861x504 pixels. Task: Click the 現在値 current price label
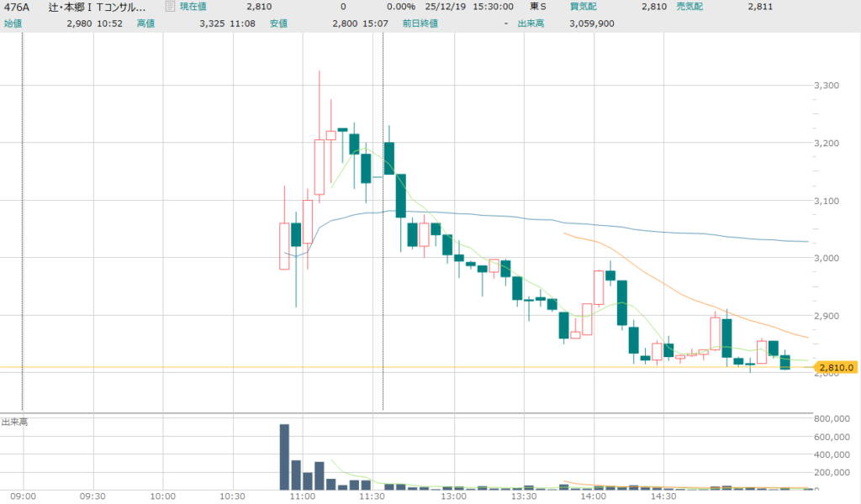194,7
